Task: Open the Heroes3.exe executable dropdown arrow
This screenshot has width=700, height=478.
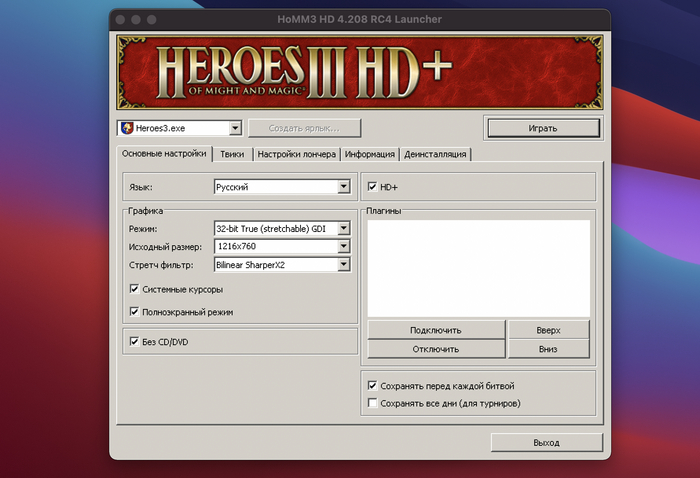Action: 235,128
